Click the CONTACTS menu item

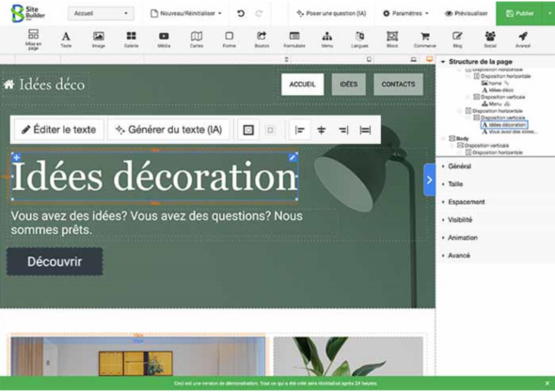click(398, 85)
